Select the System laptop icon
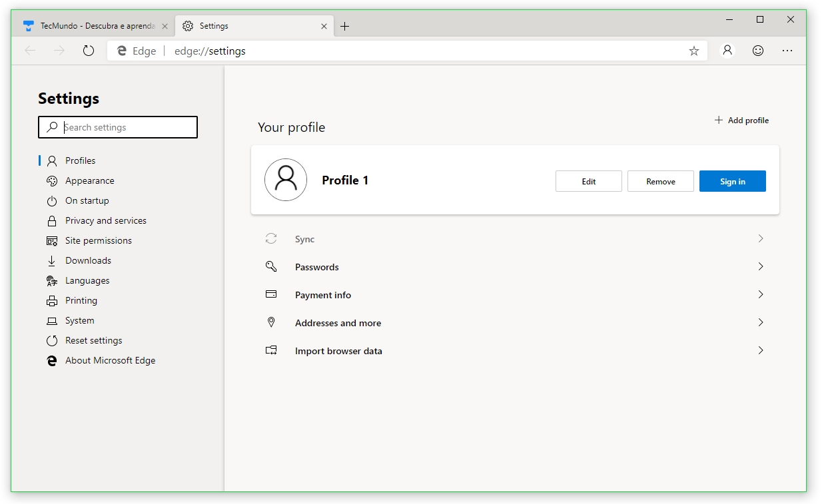The height and width of the screenshot is (504, 822). coord(52,321)
